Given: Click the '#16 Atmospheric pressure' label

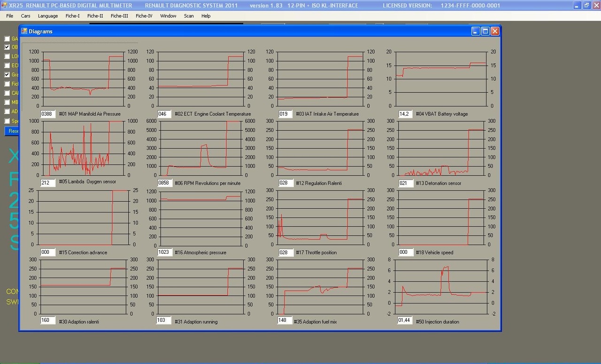Looking at the screenshot, I should [x=200, y=252].
